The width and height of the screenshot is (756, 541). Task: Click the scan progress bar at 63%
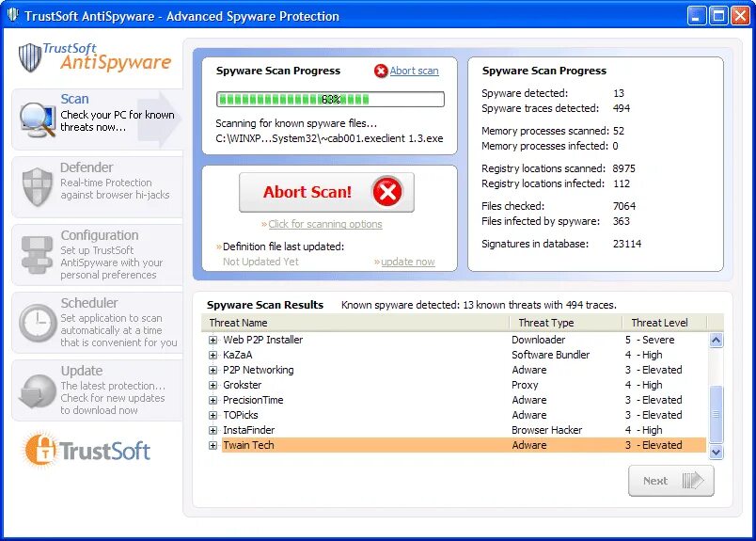pos(330,100)
